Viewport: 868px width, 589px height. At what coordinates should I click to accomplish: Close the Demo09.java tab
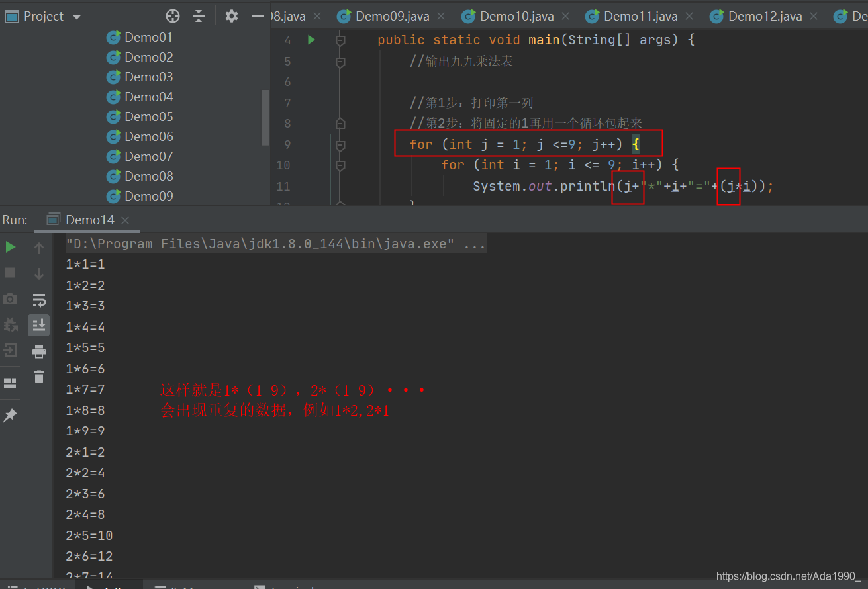(442, 16)
